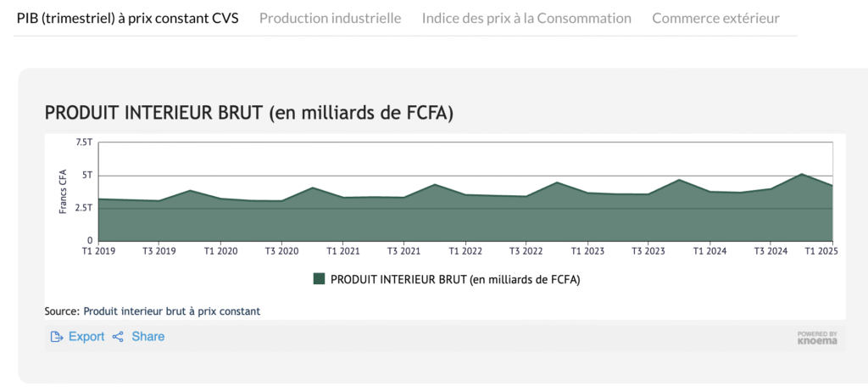The width and height of the screenshot is (868, 392).
Task: Switch to the Production industrielle tab
Action: click(331, 19)
